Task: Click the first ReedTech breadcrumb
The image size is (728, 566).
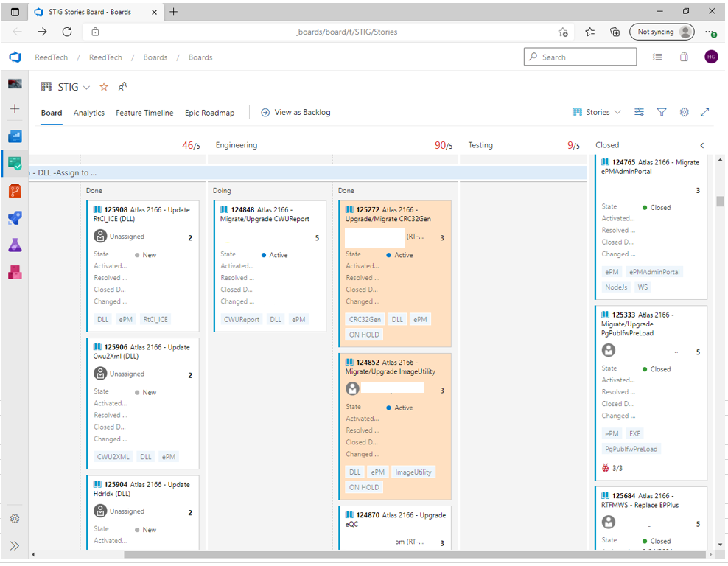Action: click(51, 57)
